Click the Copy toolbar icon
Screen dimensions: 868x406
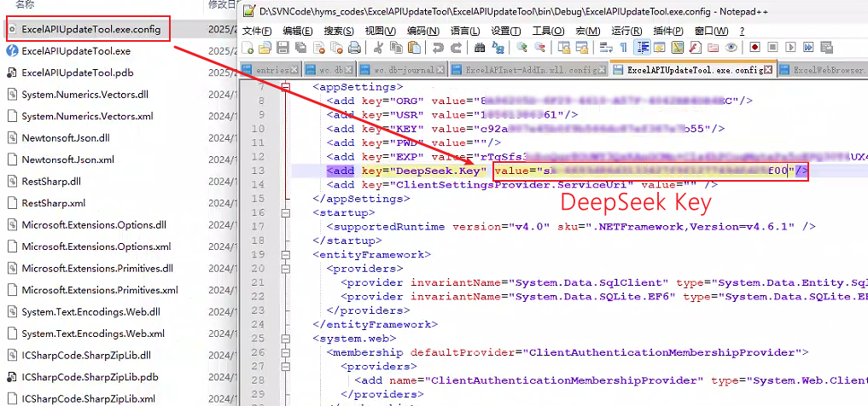pyautogui.click(x=396, y=48)
